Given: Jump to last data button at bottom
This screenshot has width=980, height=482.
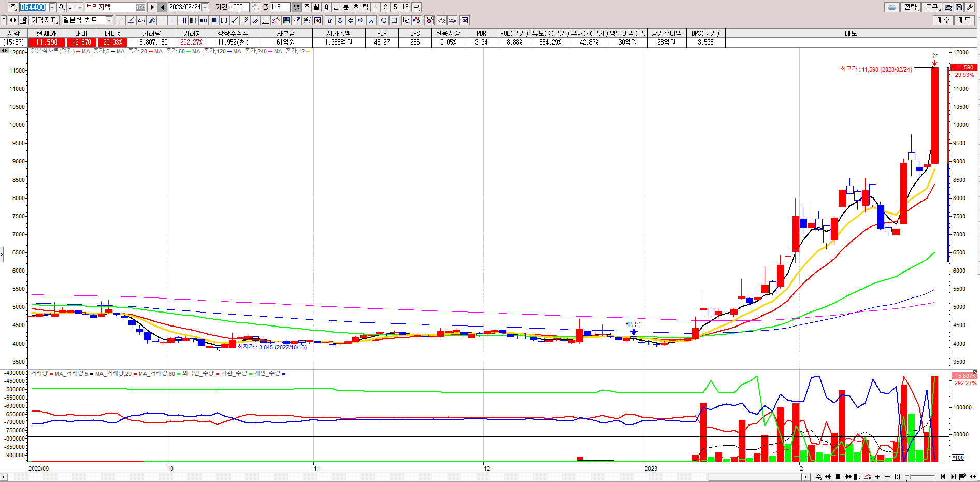Looking at the screenshot, I should click(x=953, y=477).
